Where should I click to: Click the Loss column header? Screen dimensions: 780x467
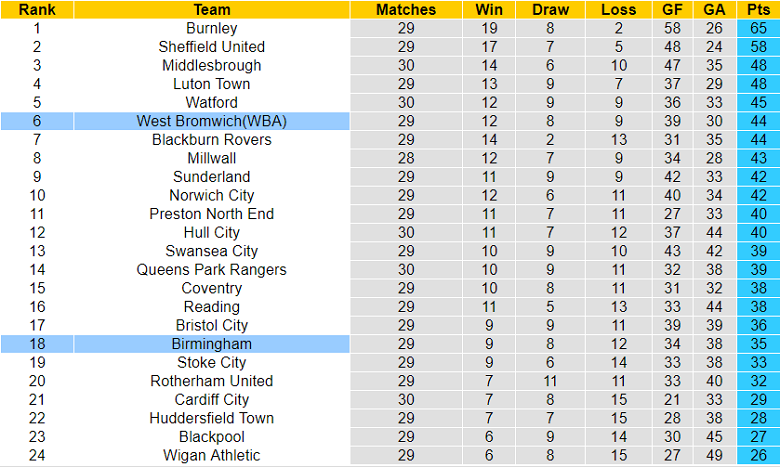click(x=618, y=10)
